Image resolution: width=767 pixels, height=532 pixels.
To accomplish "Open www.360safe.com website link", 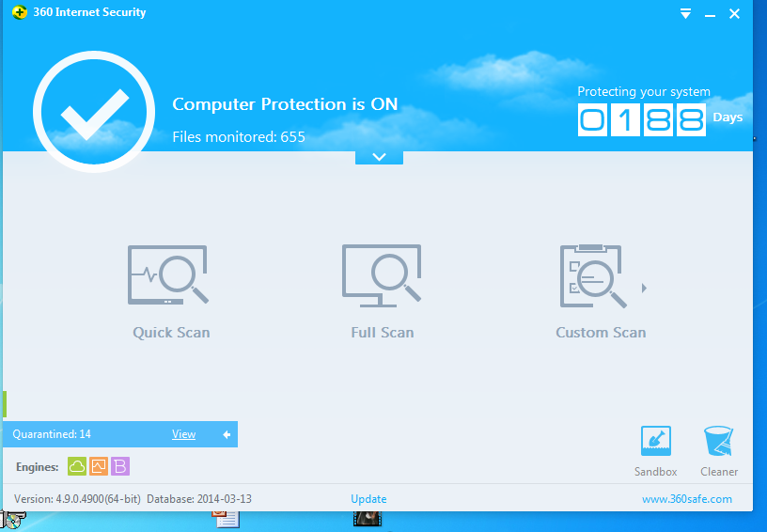I will point(687,499).
